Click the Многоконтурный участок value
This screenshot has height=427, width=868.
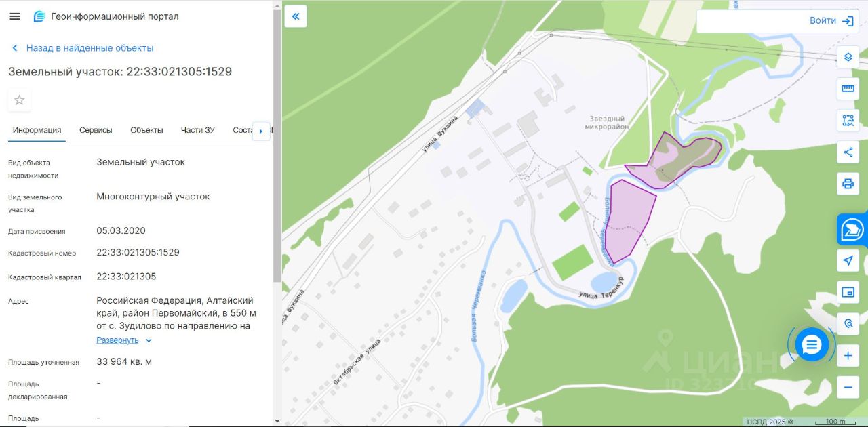click(153, 197)
